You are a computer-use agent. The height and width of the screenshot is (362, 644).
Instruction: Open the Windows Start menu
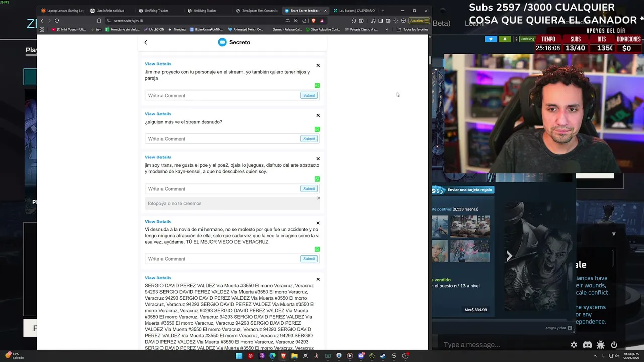(239, 356)
